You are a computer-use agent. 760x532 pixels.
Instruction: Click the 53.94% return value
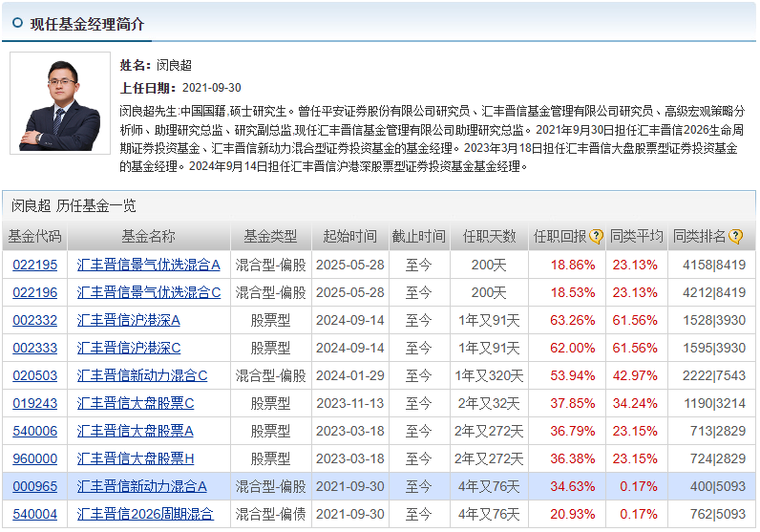pyautogui.click(x=573, y=375)
